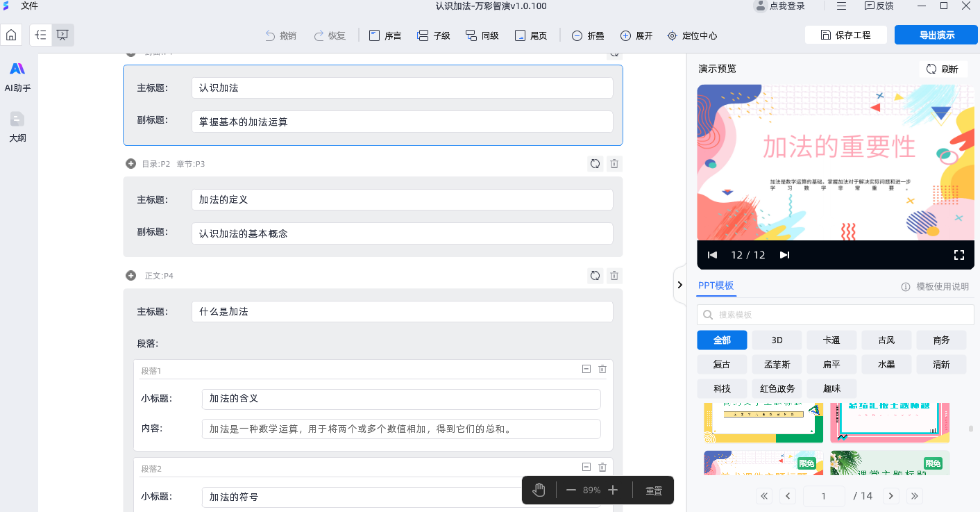980x512 pixels.
Task: Filter templates by 红色政务
Action: coord(777,388)
